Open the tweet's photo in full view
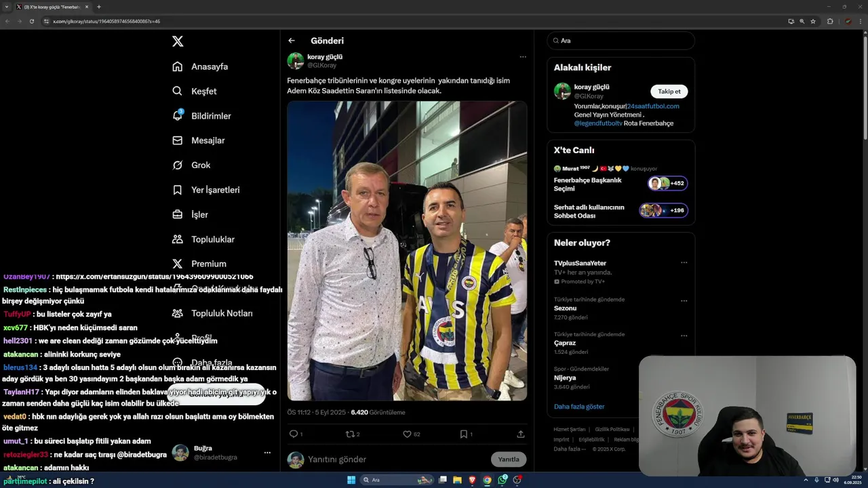Image resolution: width=868 pixels, height=488 pixels. coord(407,251)
